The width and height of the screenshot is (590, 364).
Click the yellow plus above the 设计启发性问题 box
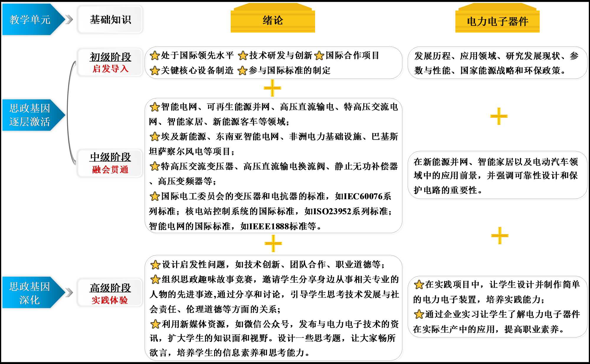(x=273, y=243)
